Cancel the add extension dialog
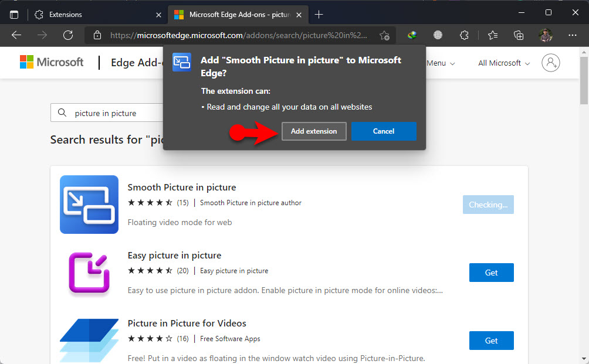 pos(384,131)
